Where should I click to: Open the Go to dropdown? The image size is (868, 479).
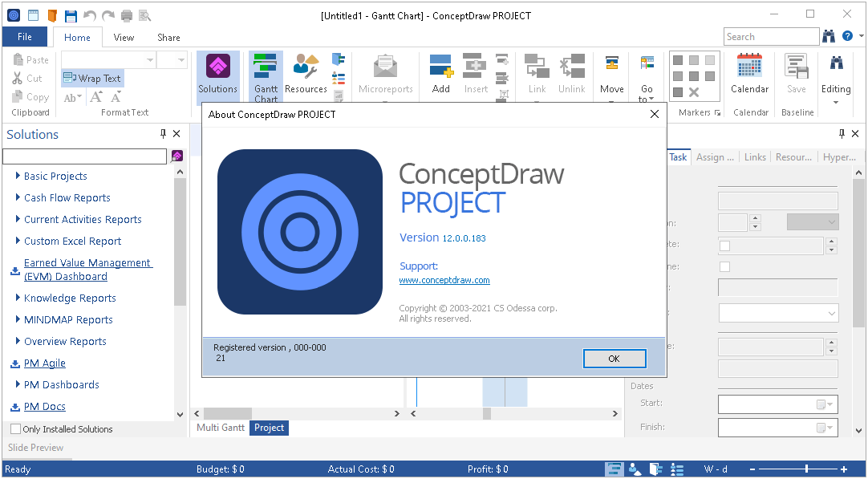coord(647,78)
